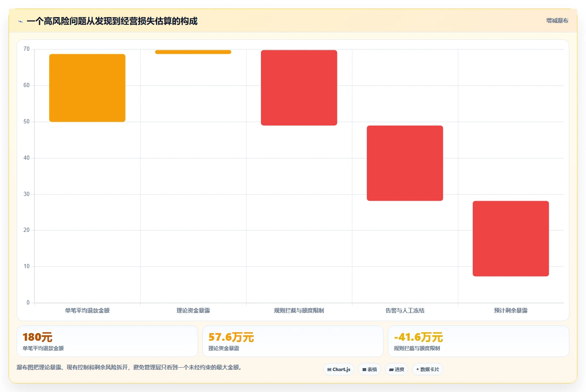Image resolution: width=586 pixels, height=392 pixels.
Task: Click the 单笔平均退款金额 axis label
Action: pos(87,310)
